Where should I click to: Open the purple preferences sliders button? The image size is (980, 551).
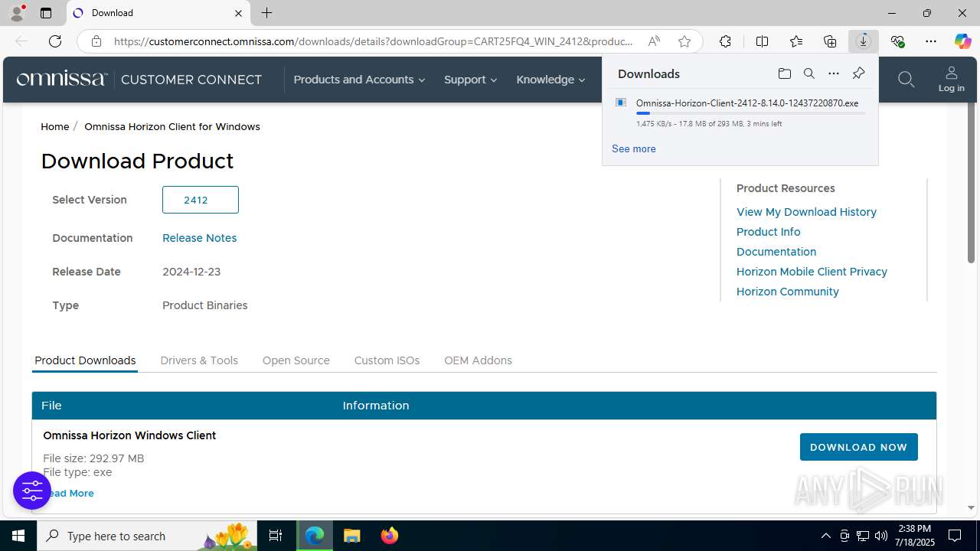pos(32,491)
